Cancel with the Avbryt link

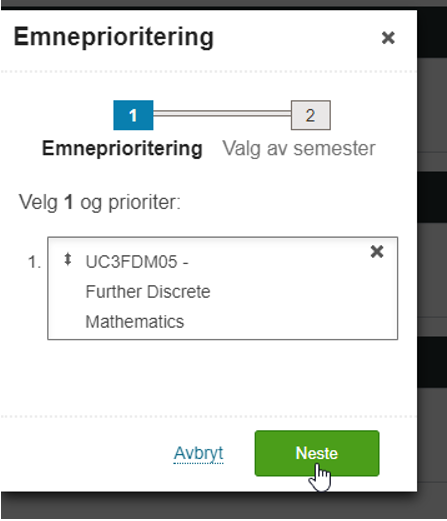(198, 453)
